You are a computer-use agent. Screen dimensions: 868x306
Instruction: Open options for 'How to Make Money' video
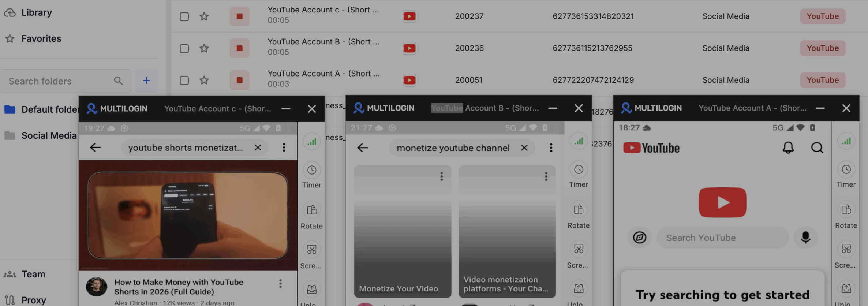click(x=280, y=284)
